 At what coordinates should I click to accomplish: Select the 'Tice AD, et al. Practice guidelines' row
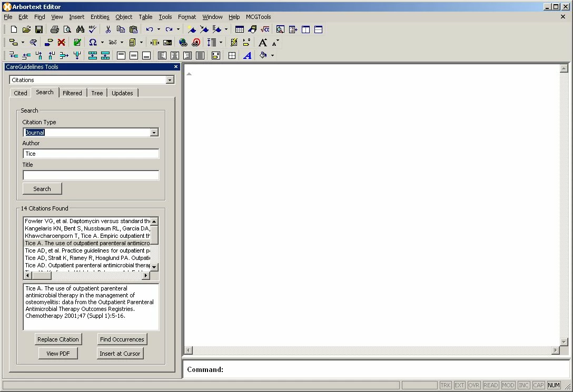[87, 251]
